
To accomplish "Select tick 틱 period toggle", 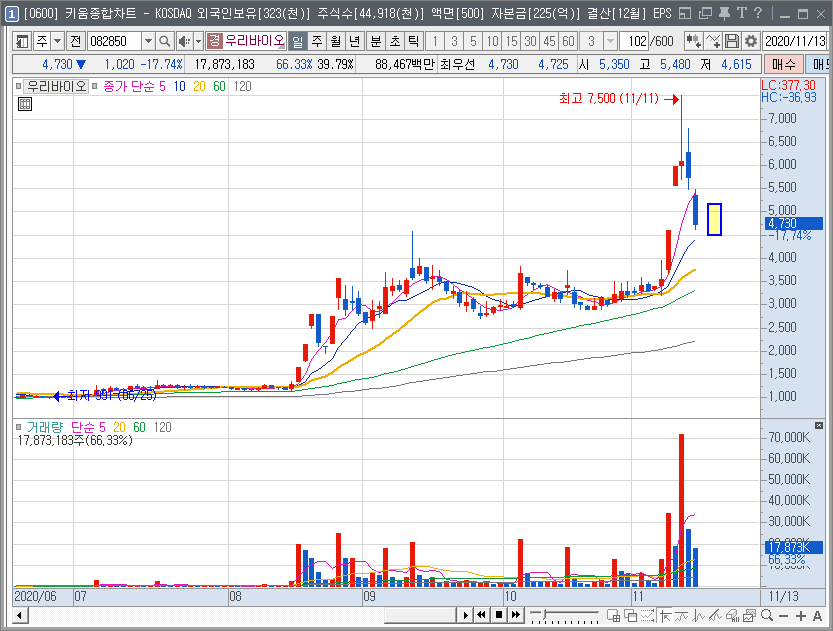I will 414,41.
